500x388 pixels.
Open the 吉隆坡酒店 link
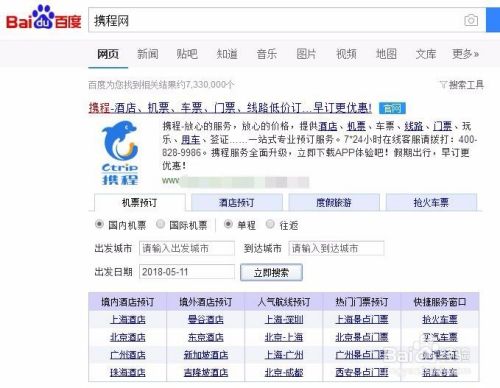[x=206, y=372]
